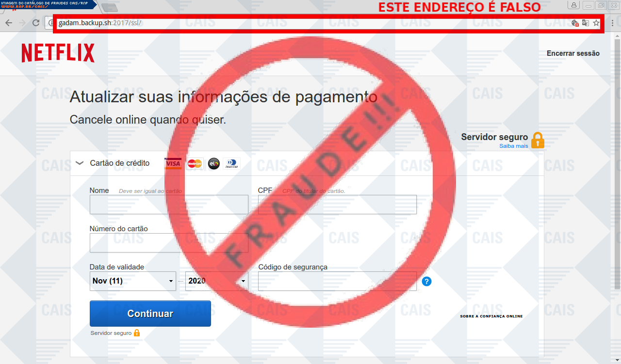Open the Chrome three-dot menu
The height and width of the screenshot is (364, 621).
(x=612, y=23)
